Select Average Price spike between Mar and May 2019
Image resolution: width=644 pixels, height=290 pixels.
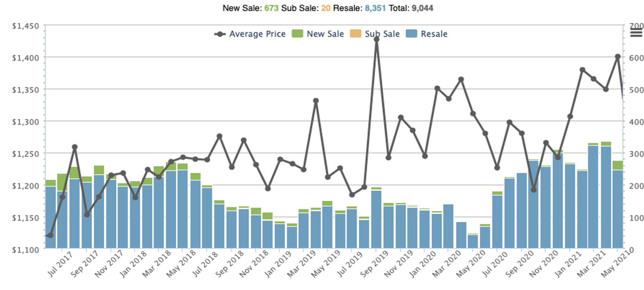[316, 101]
